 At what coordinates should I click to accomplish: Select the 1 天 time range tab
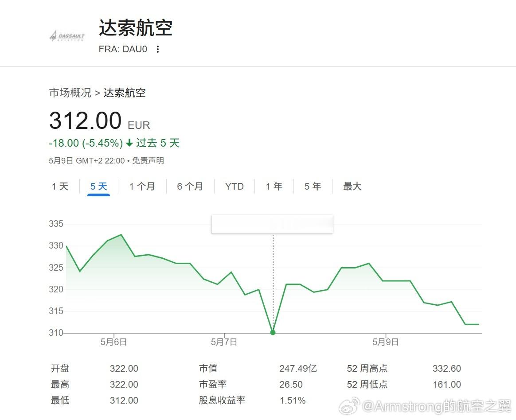[60, 187]
